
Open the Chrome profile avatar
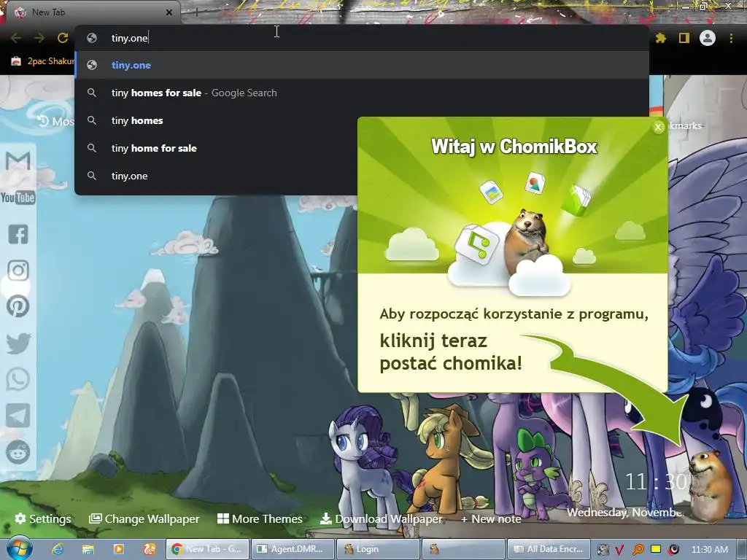pyautogui.click(x=708, y=38)
